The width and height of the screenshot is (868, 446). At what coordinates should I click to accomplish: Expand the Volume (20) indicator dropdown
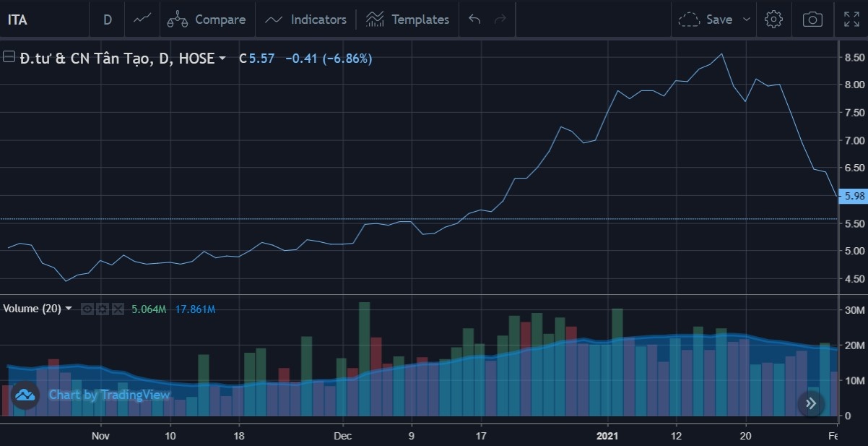pyautogui.click(x=69, y=309)
